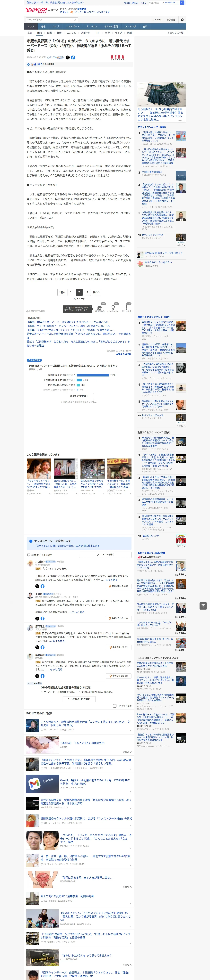Jump to article page 3
Viewport: 210px width, 980px height.
coord(87,292)
